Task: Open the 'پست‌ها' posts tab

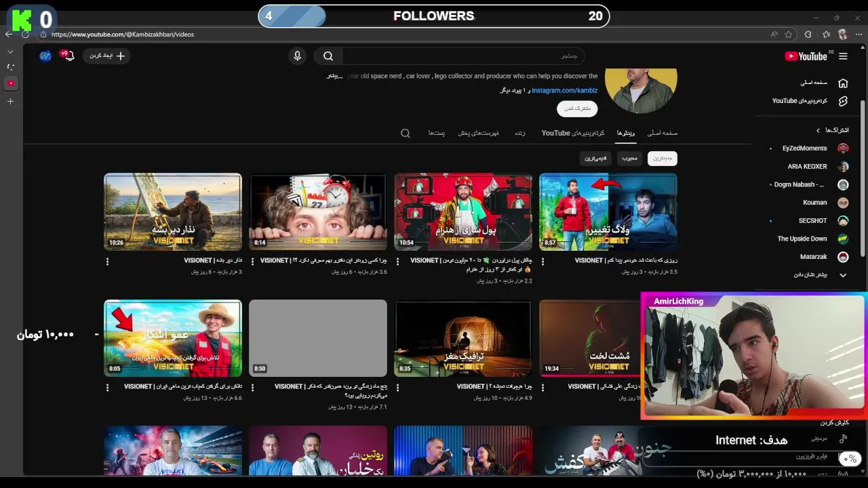Action: point(436,134)
